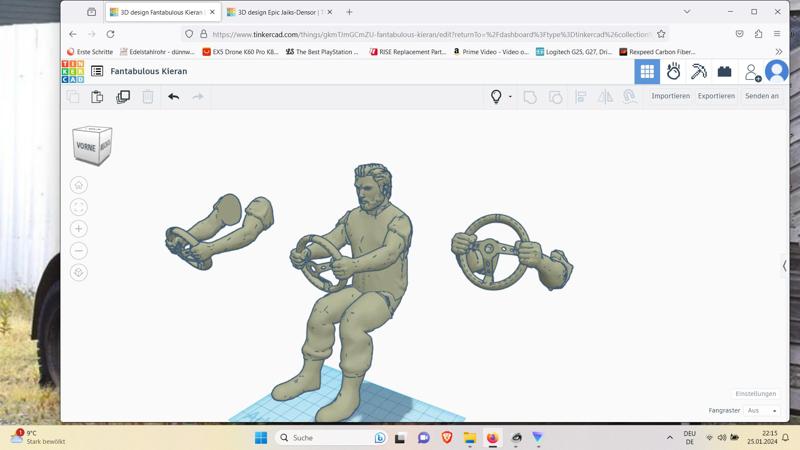Image resolution: width=800 pixels, height=450 pixels.
Task: Open the Logitech G25 bookmark
Action: point(574,52)
